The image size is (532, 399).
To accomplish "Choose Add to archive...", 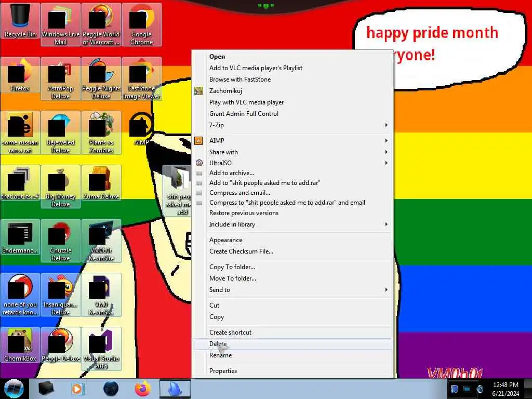I will tap(292, 173).
